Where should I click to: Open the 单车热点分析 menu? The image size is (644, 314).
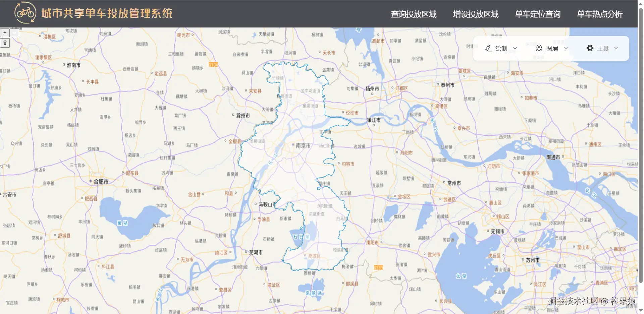(600, 14)
